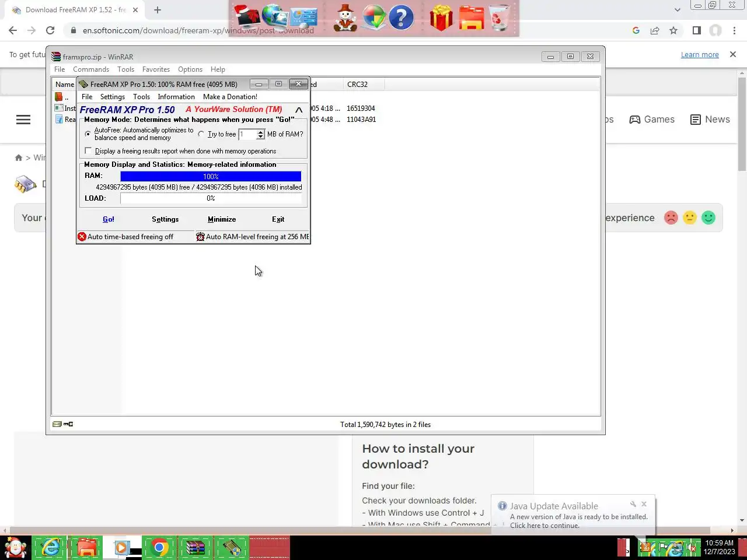747x560 pixels.
Task: Open the Windows shield checkmark dock icon
Action: click(x=373, y=17)
